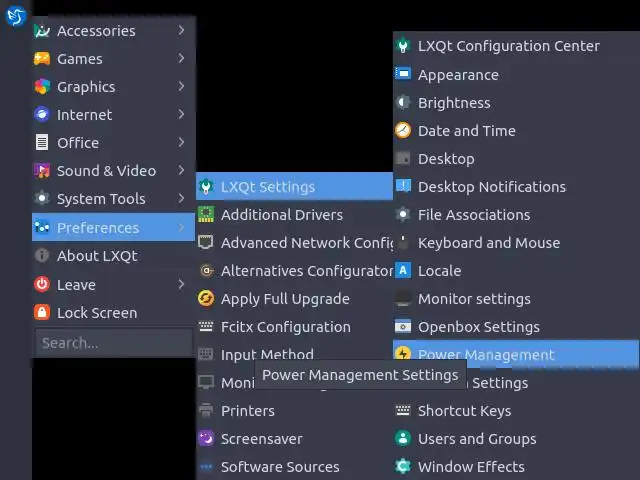This screenshot has width=640, height=480.
Task: Open Keyboard and Mouse settings
Action: (516, 242)
